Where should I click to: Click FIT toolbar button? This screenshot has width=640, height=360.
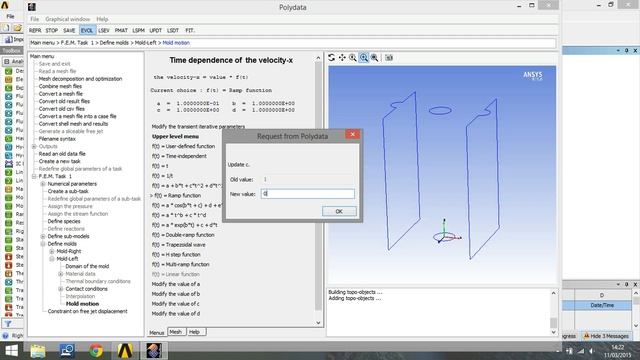[190, 31]
